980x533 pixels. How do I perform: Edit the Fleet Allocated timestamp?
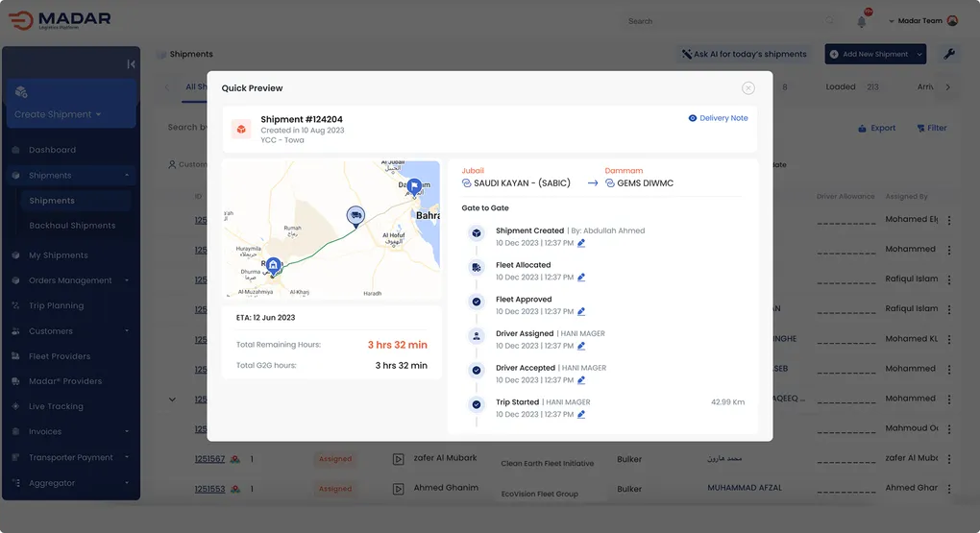tap(581, 278)
